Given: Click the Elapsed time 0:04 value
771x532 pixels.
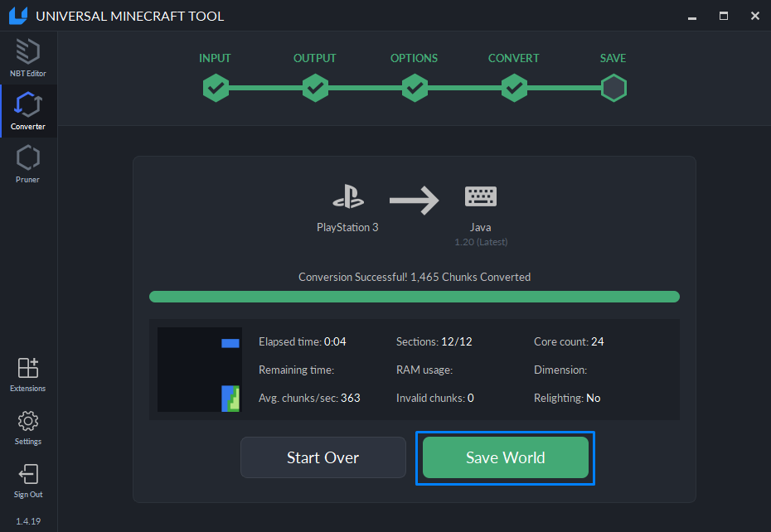Looking at the screenshot, I should tap(335, 341).
